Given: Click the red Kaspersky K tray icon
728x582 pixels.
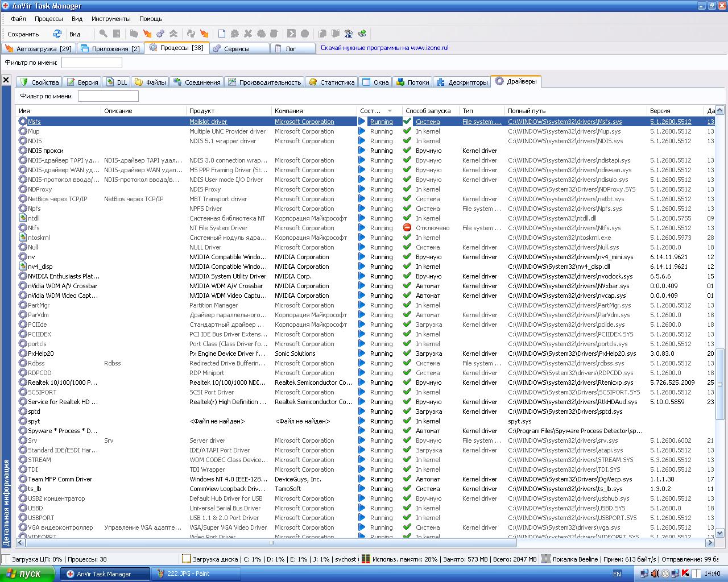Looking at the screenshot, I should [x=686, y=573].
